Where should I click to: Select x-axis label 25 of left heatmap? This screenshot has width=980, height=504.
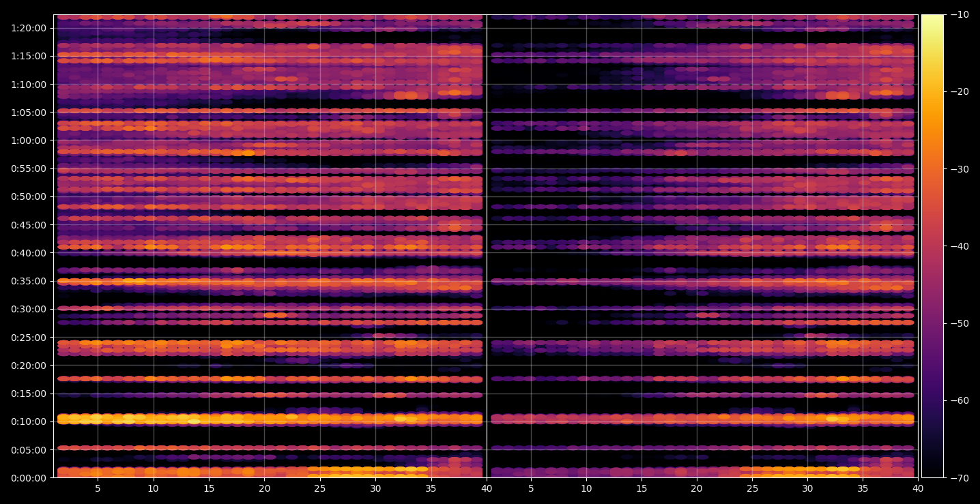pos(320,488)
